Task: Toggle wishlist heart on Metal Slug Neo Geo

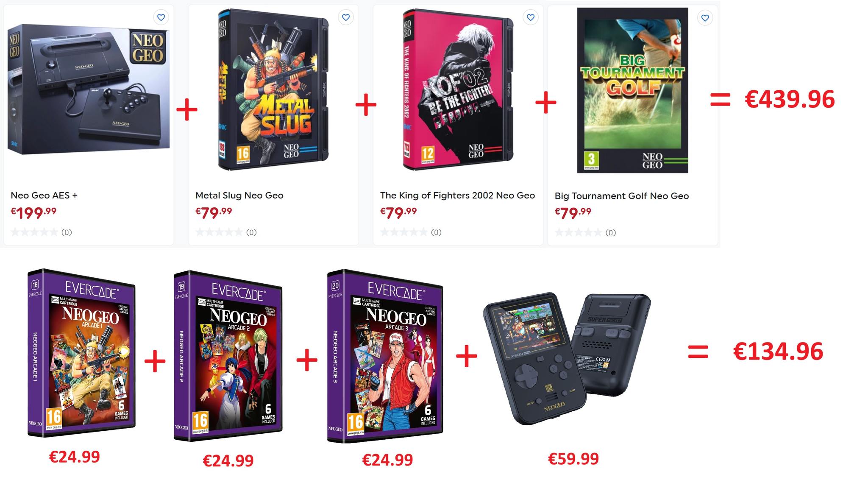Action: point(346,17)
